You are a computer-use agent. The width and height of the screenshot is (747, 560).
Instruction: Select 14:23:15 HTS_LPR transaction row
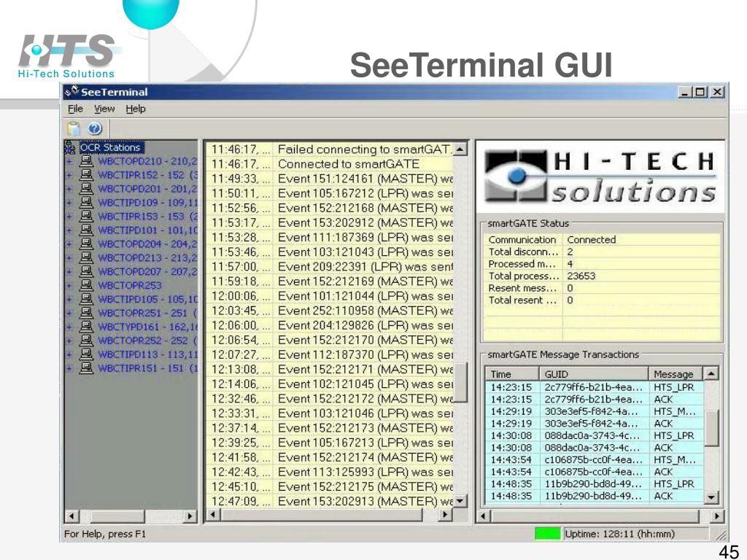(x=594, y=387)
